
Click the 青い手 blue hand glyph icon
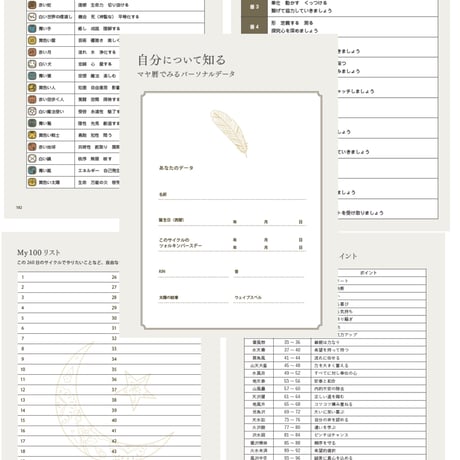point(32,29)
